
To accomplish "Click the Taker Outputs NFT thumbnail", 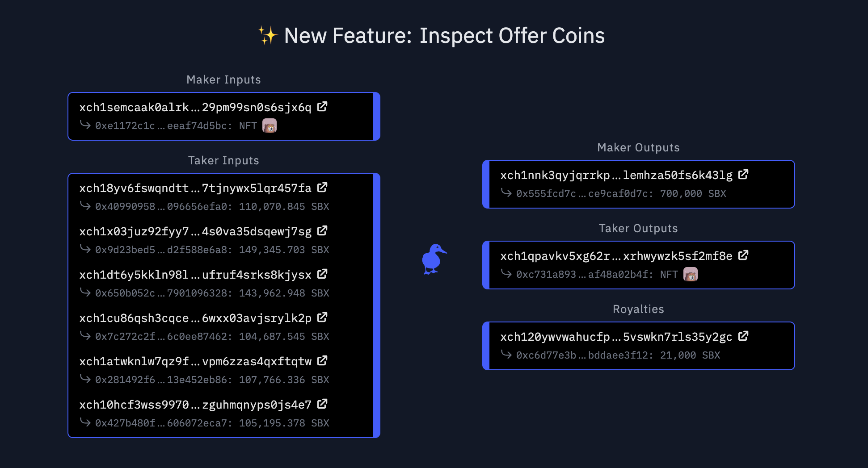I will [x=691, y=275].
